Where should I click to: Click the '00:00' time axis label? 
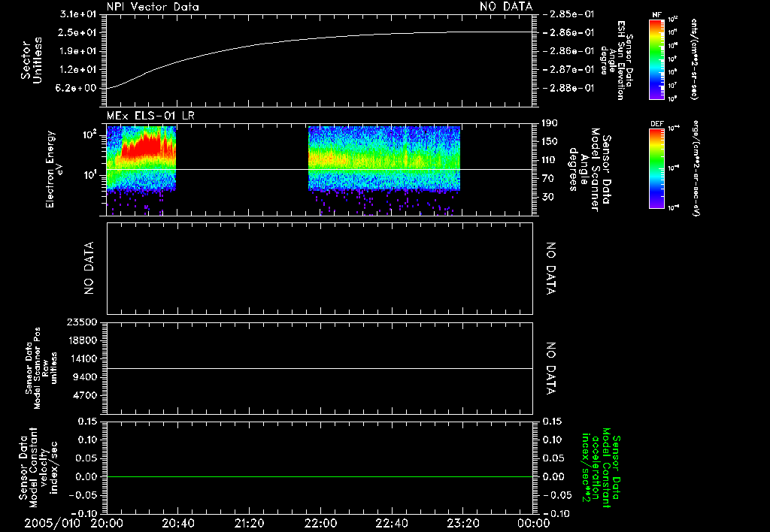(x=534, y=523)
